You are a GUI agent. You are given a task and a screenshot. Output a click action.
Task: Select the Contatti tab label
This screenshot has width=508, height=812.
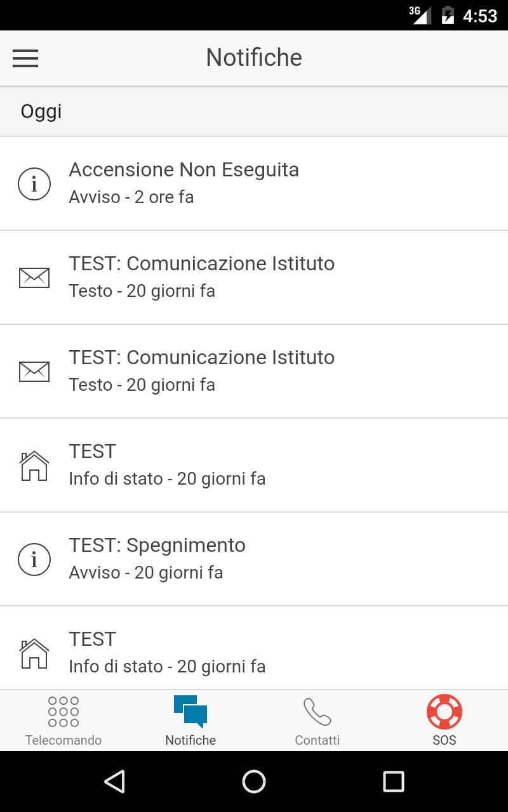coord(317,740)
